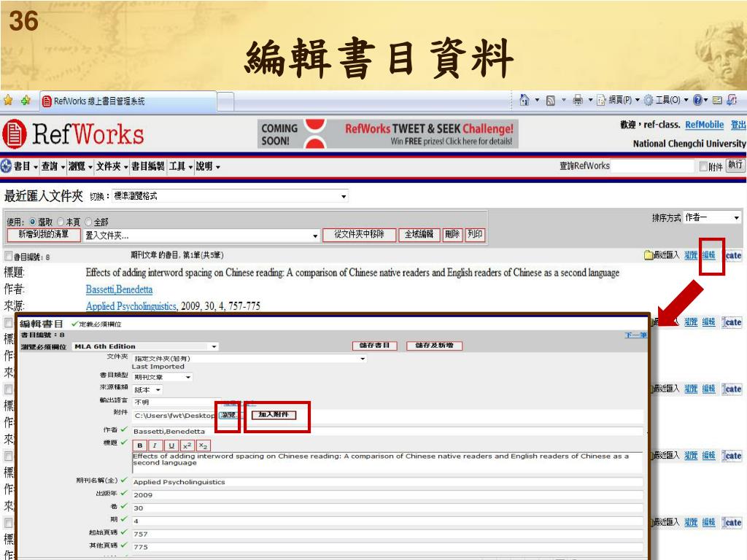Open the 置入文件夾 dropdown
Screen dimensions: 747x560
[x=201, y=236]
